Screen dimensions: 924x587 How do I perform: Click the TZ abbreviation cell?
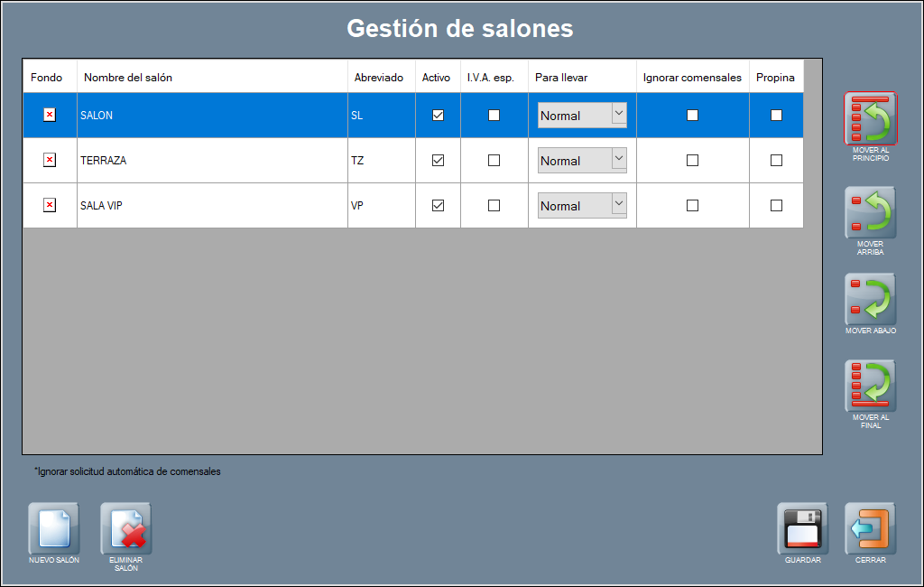[x=381, y=161]
